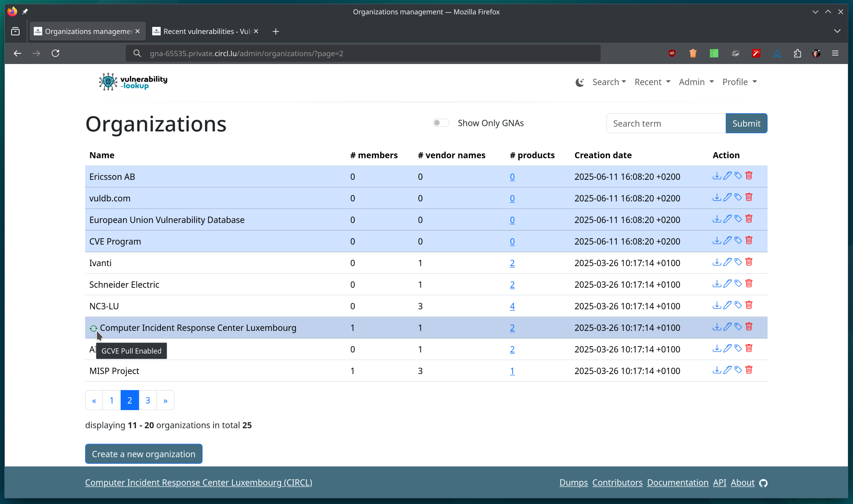Download Ericsson AB organization data icon

716,176
